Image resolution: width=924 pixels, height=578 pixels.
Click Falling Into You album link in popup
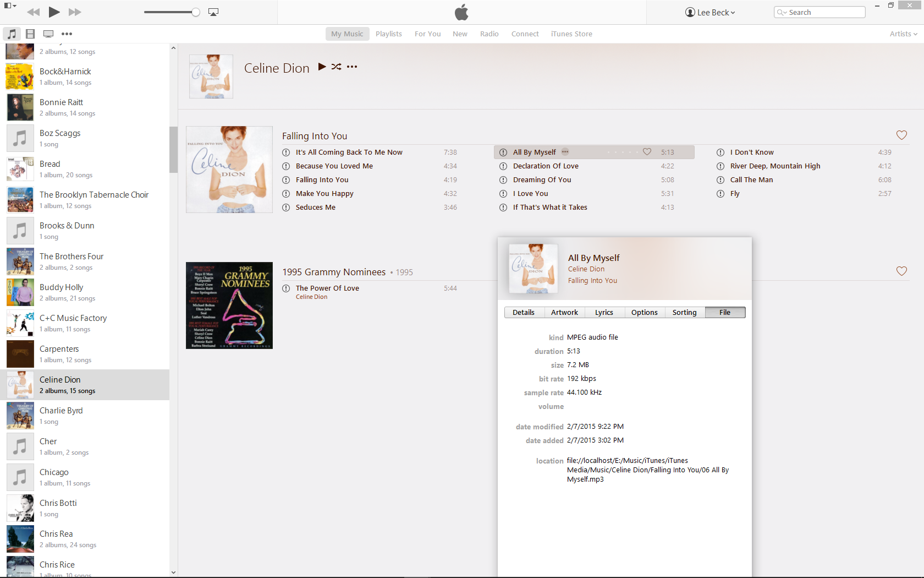[592, 281]
